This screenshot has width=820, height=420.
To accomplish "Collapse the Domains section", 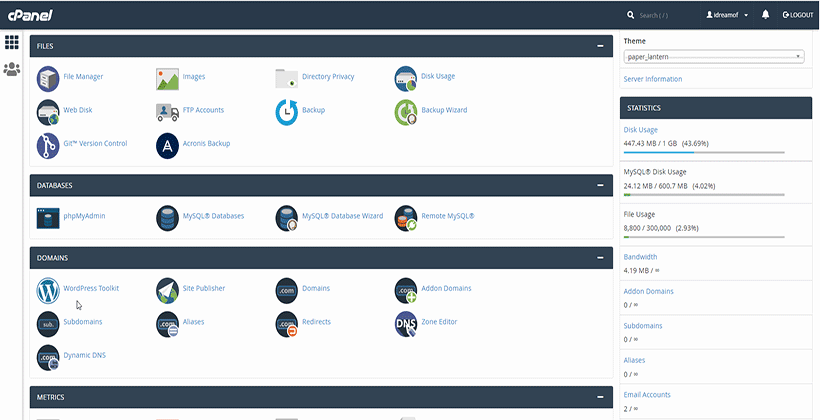I will click(600, 258).
